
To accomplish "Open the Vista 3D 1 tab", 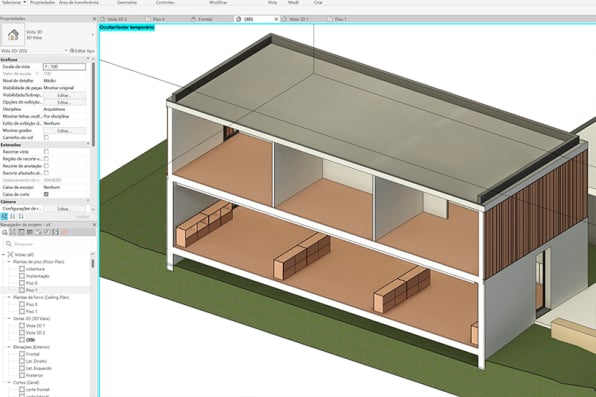I will [298, 19].
